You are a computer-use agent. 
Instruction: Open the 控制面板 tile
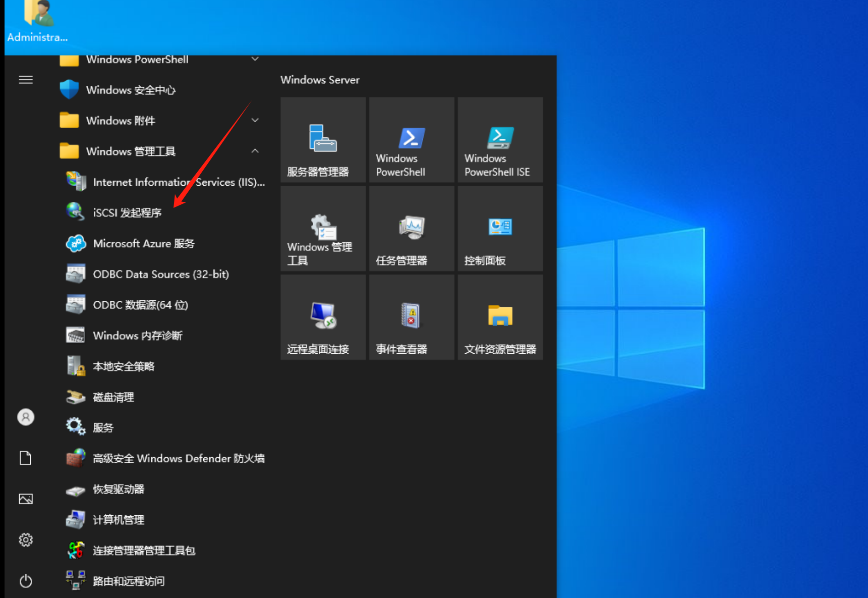[x=500, y=229]
